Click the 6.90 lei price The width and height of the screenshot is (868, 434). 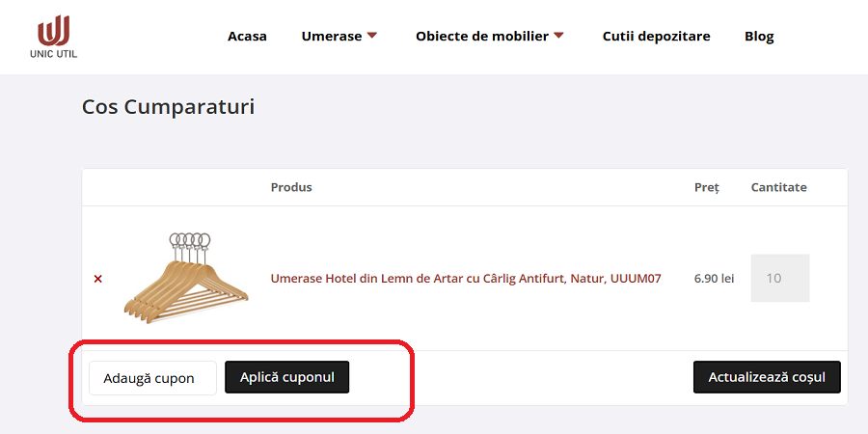[x=714, y=279]
